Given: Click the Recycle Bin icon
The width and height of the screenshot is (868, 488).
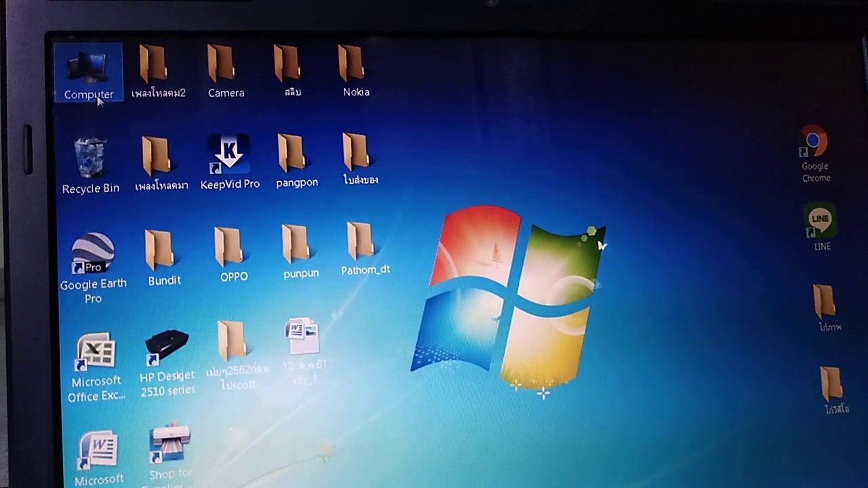Looking at the screenshot, I should coord(90,166).
